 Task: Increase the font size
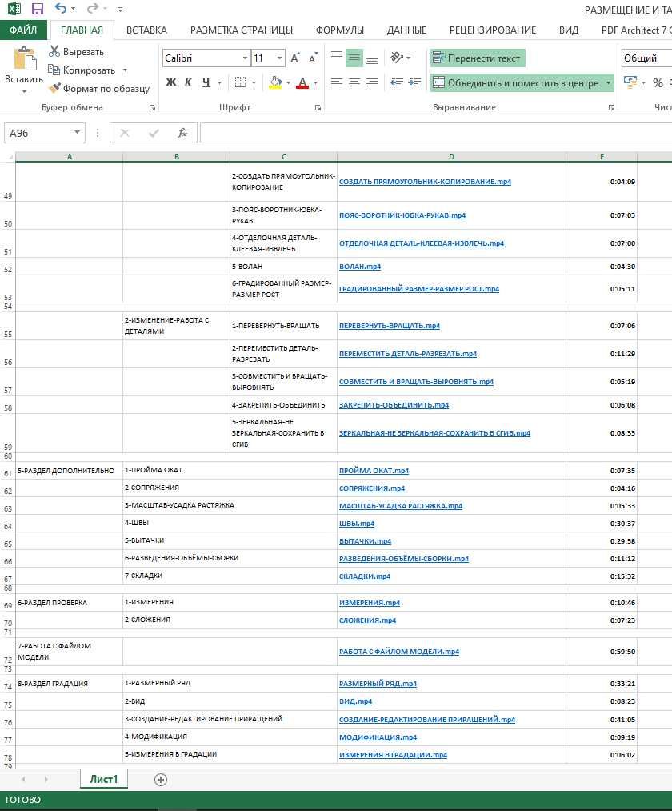[x=294, y=58]
